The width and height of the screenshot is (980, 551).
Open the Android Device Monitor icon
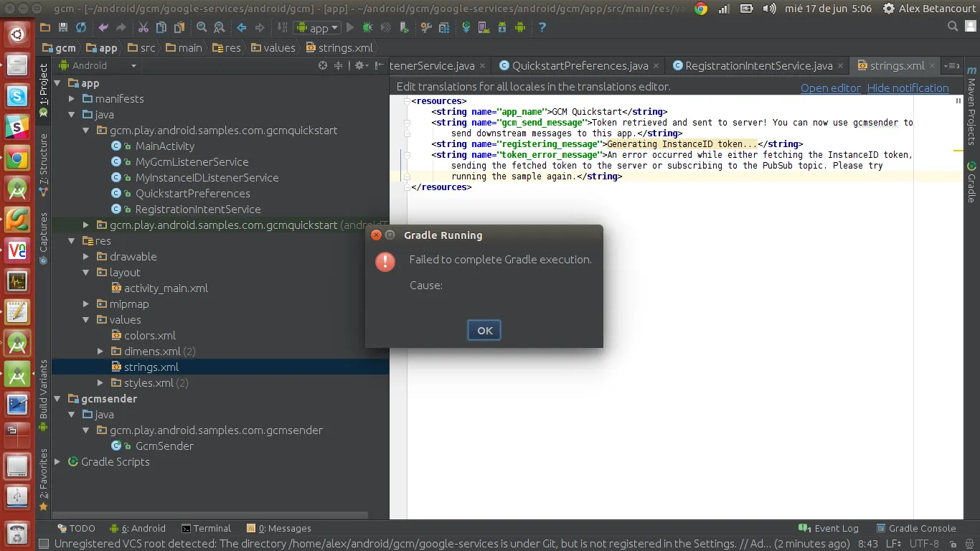pos(520,28)
